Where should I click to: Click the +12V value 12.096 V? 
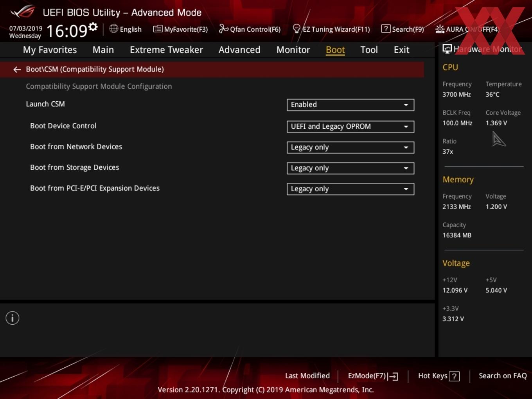coord(455,290)
